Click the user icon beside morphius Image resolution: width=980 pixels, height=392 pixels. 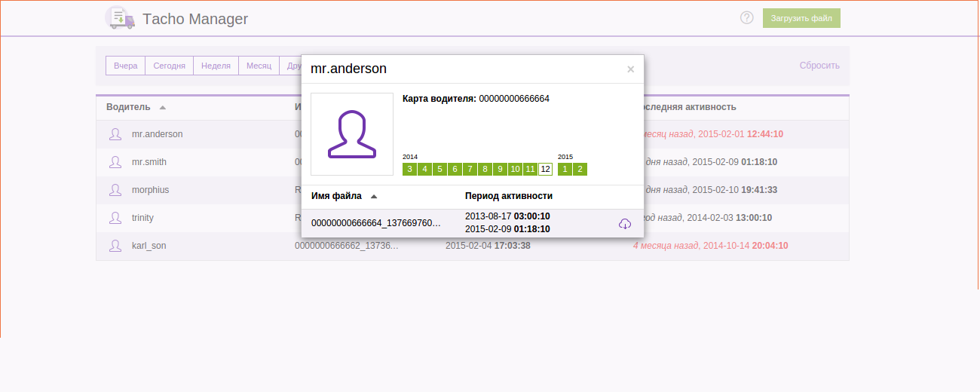[x=115, y=190]
